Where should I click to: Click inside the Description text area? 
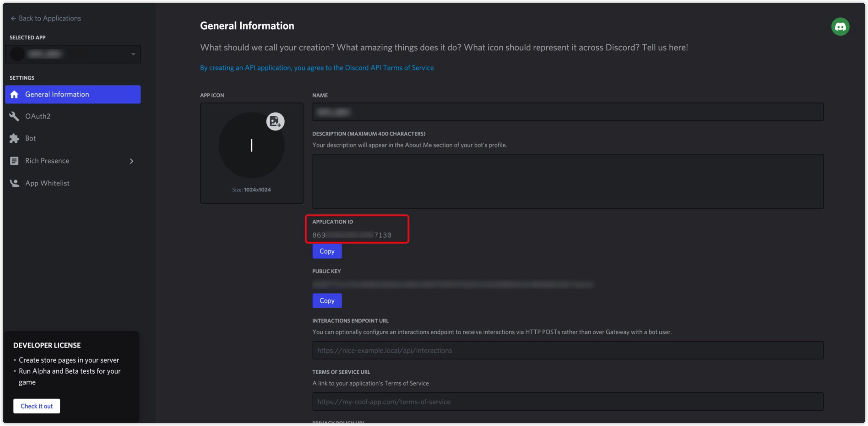point(568,181)
